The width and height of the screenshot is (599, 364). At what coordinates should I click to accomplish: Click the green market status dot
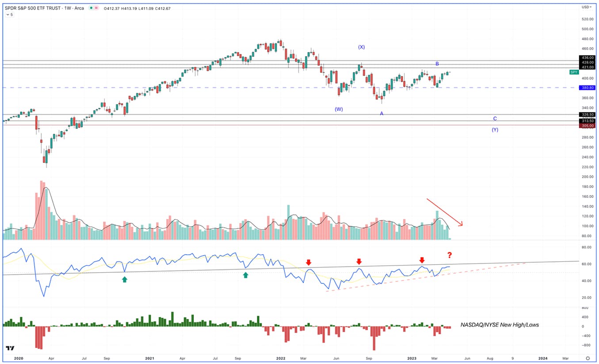point(91,8)
